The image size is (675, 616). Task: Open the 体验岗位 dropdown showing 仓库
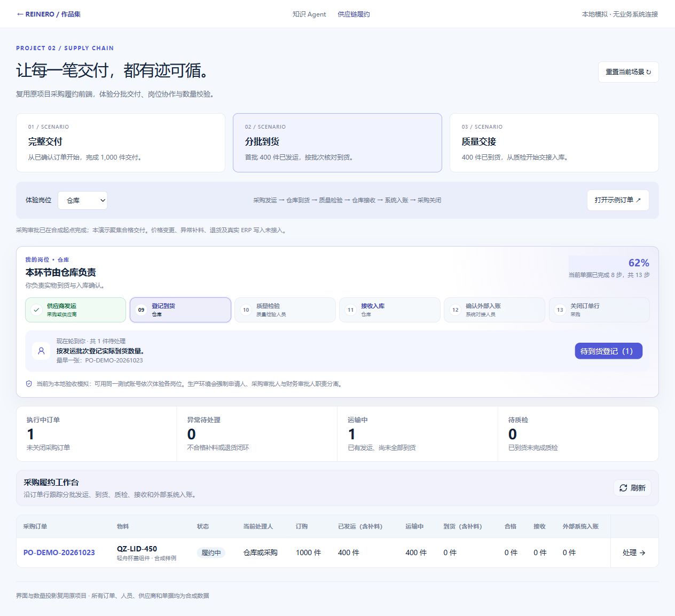[x=83, y=200]
